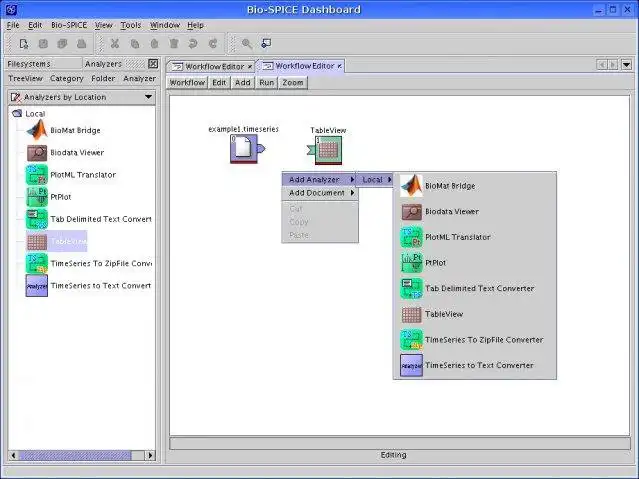The width and height of the screenshot is (639, 479).
Task: Select highlighted TableView icon in the Analyzers tree
Action: point(37,242)
